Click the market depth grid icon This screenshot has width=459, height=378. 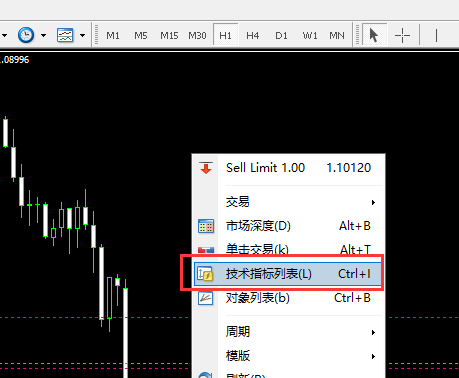(x=206, y=226)
